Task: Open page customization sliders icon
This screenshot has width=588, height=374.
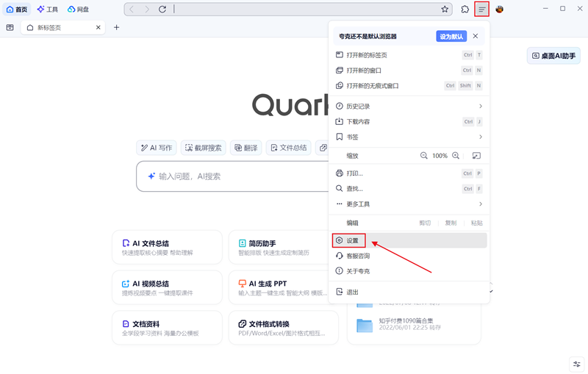Action: pos(577,364)
